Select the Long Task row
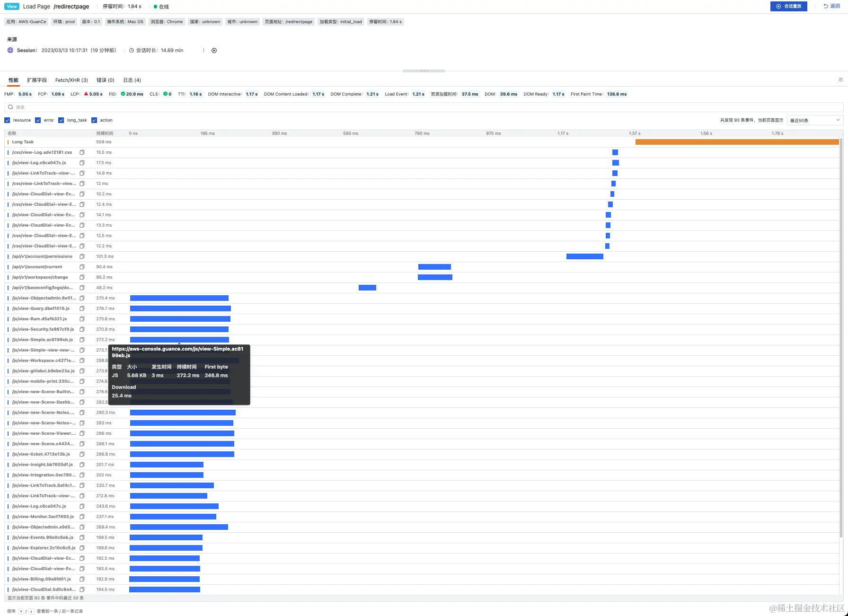 pos(422,142)
